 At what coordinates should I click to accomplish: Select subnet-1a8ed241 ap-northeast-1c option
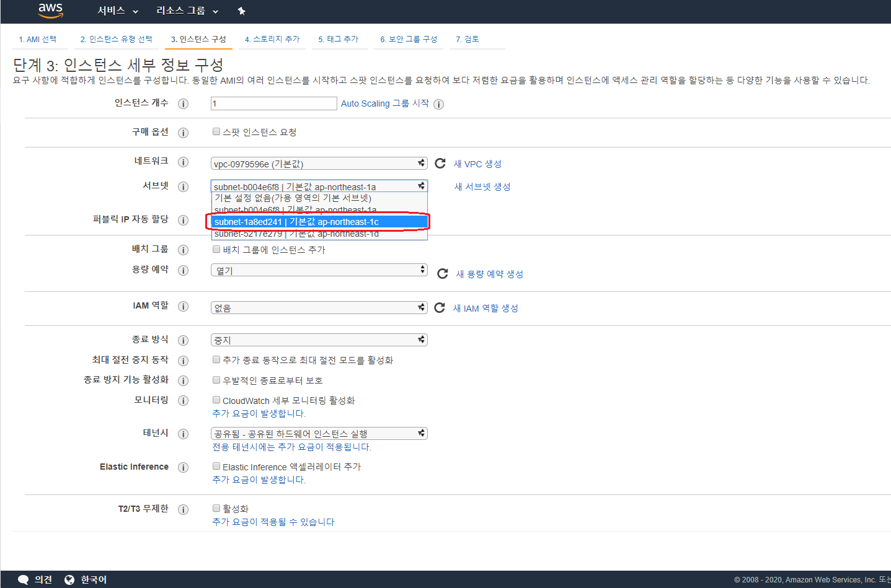pyautogui.click(x=319, y=222)
